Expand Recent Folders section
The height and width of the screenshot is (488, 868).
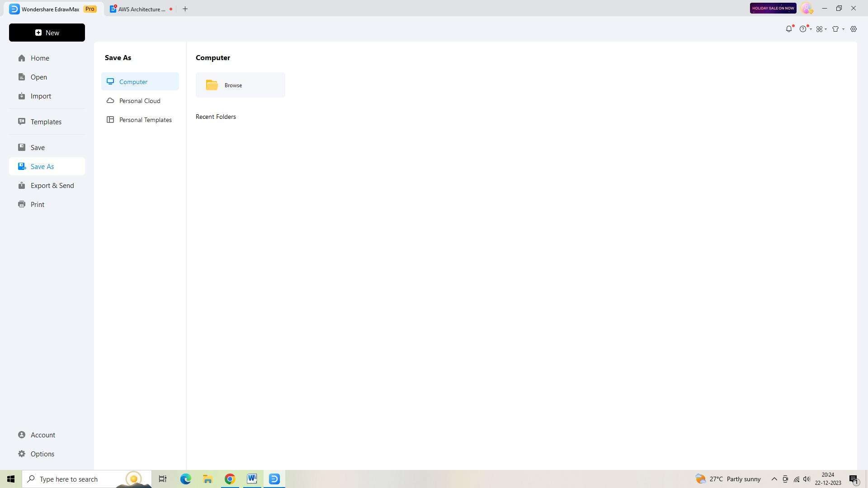pos(217,116)
